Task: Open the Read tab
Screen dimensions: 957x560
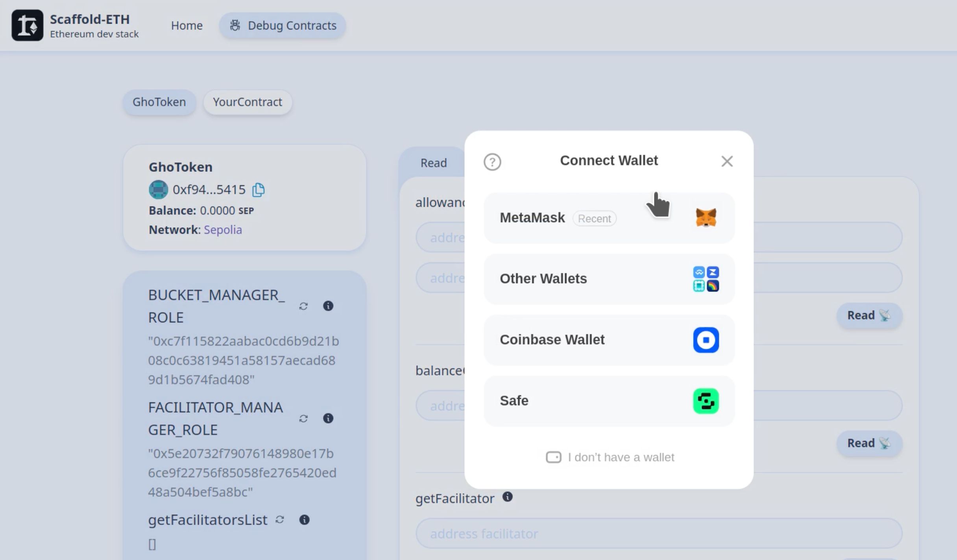Action: (x=433, y=163)
